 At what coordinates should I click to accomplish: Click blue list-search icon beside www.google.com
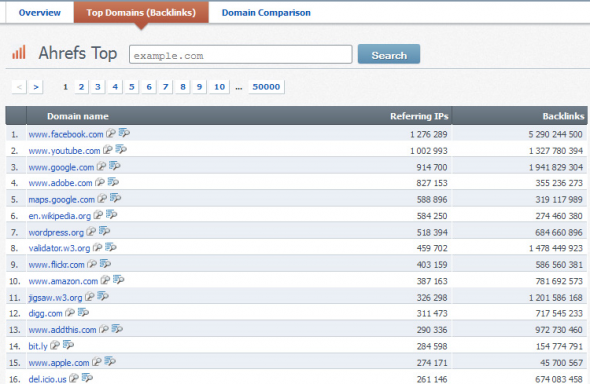(x=114, y=166)
